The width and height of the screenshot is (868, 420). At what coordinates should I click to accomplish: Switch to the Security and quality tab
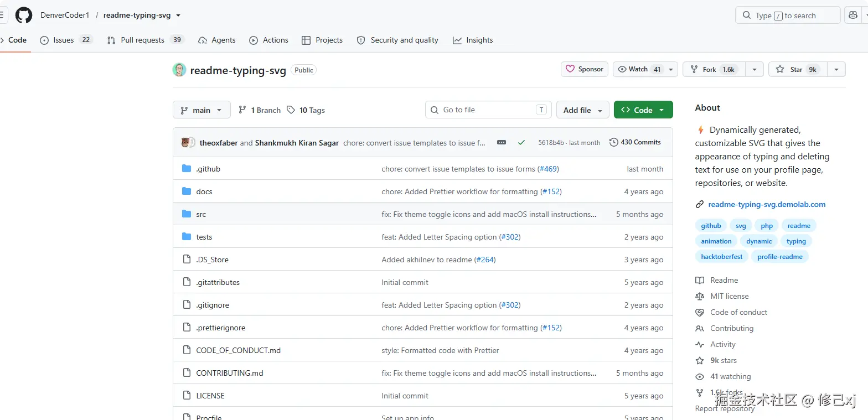tap(397, 40)
